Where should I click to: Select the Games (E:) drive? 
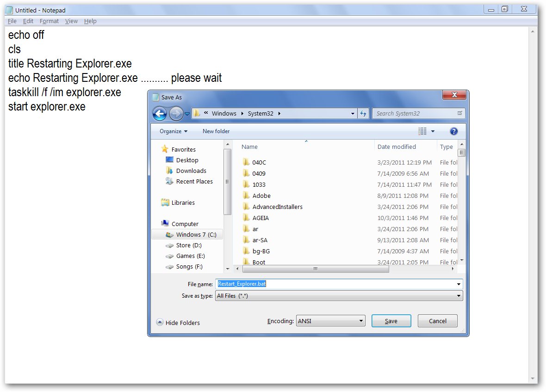[185, 256]
